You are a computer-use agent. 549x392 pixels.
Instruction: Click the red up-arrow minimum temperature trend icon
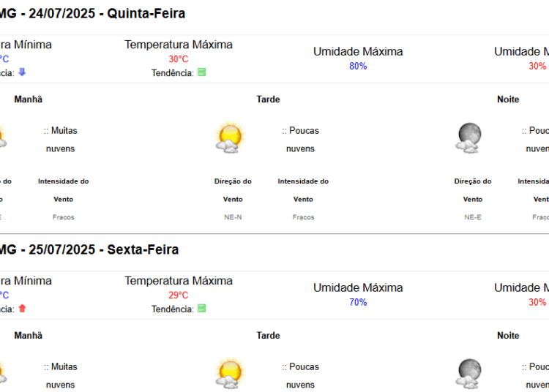[x=22, y=309]
